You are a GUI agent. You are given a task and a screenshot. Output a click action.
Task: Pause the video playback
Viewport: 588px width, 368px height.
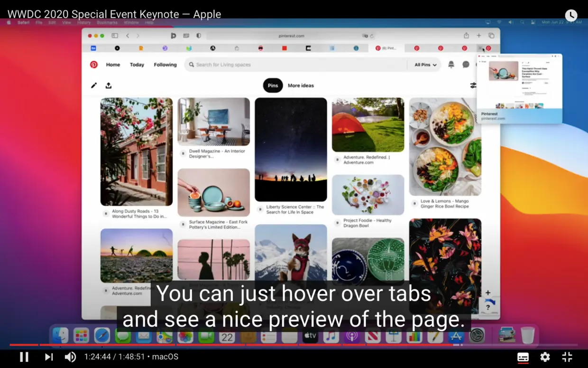pos(24,357)
